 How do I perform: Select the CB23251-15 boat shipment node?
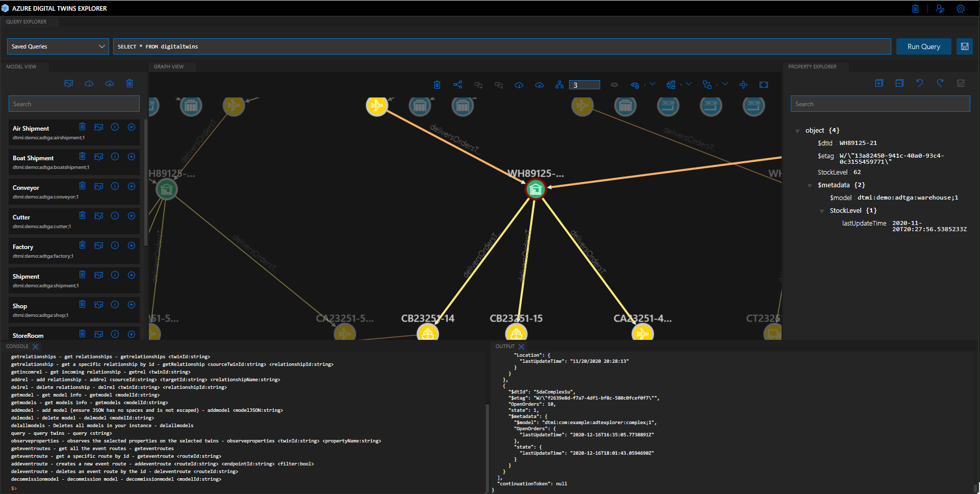click(x=517, y=334)
